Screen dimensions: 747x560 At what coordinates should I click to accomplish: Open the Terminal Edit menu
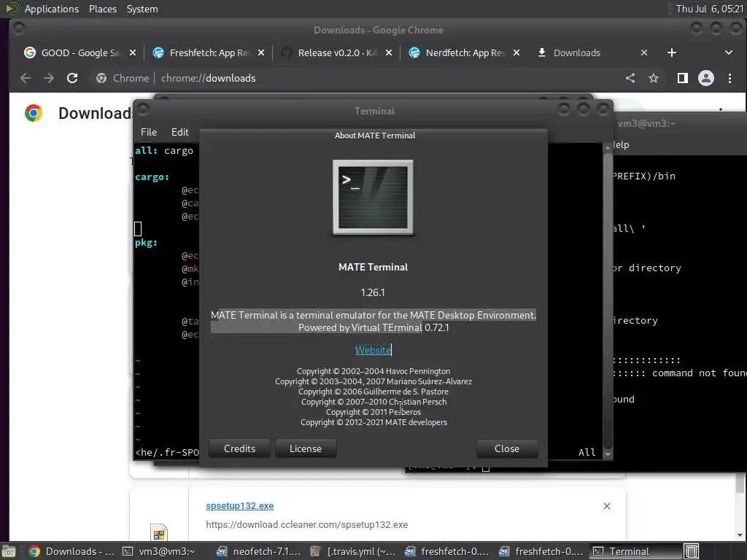point(179,132)
